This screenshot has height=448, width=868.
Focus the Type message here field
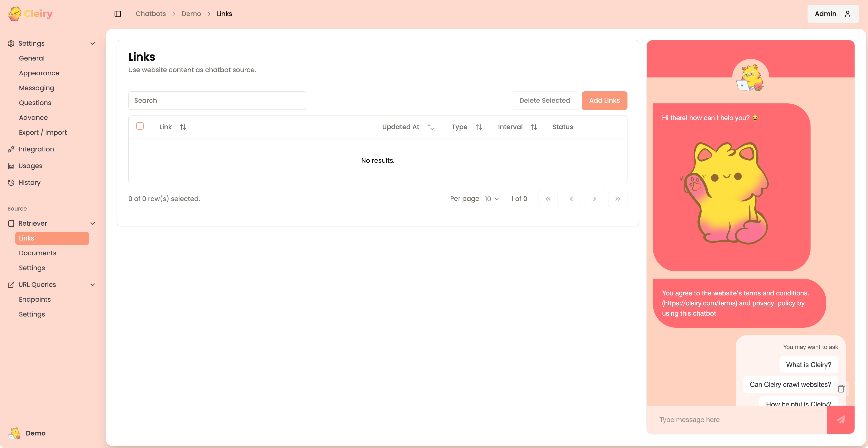click(x=737, y=420)
